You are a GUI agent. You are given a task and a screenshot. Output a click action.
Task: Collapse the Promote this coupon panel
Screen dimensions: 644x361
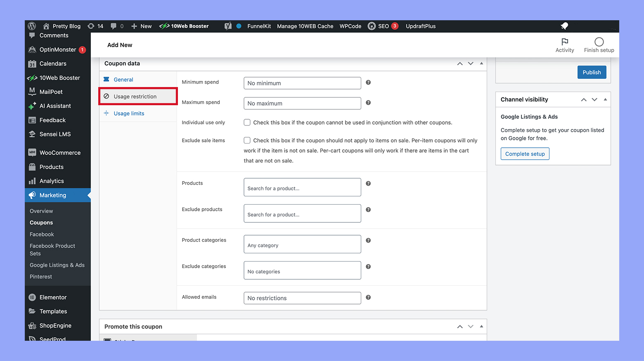click(481, 326)
